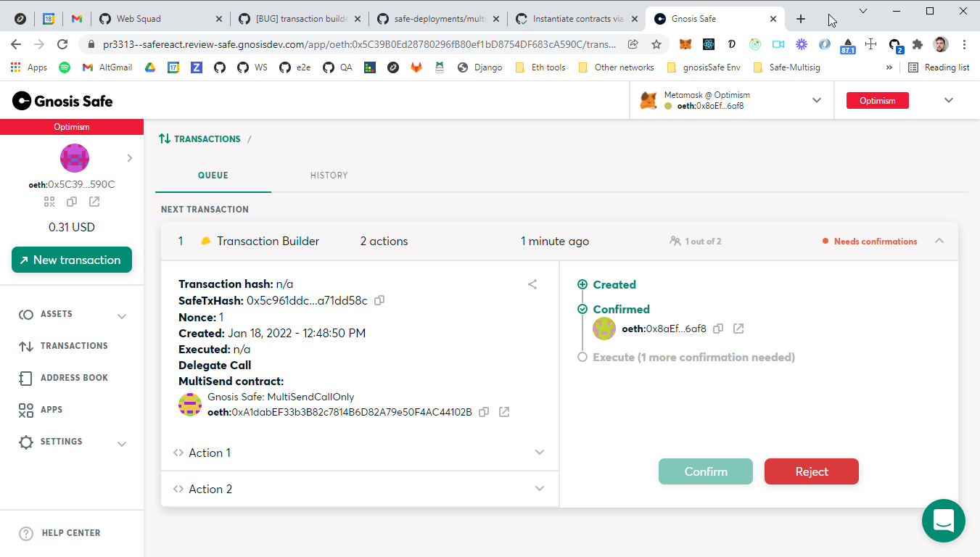
Task: Expand the Settings submenu arrow
Action: click(x=122, y=444)
